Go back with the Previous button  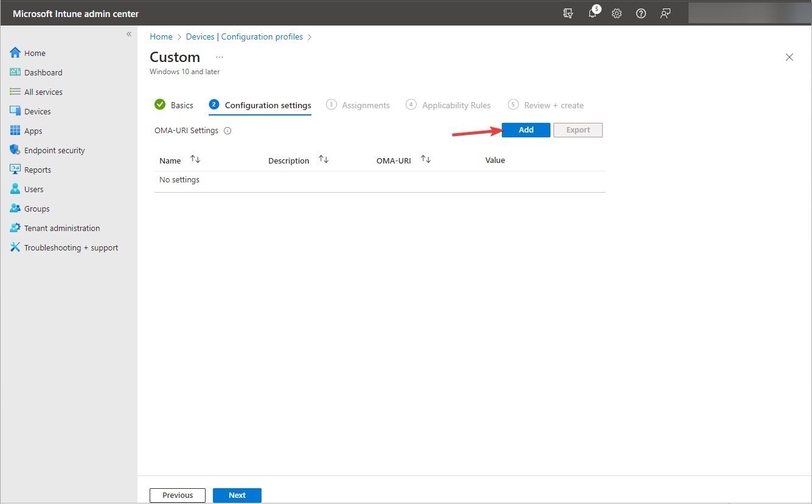coord(178,495)
